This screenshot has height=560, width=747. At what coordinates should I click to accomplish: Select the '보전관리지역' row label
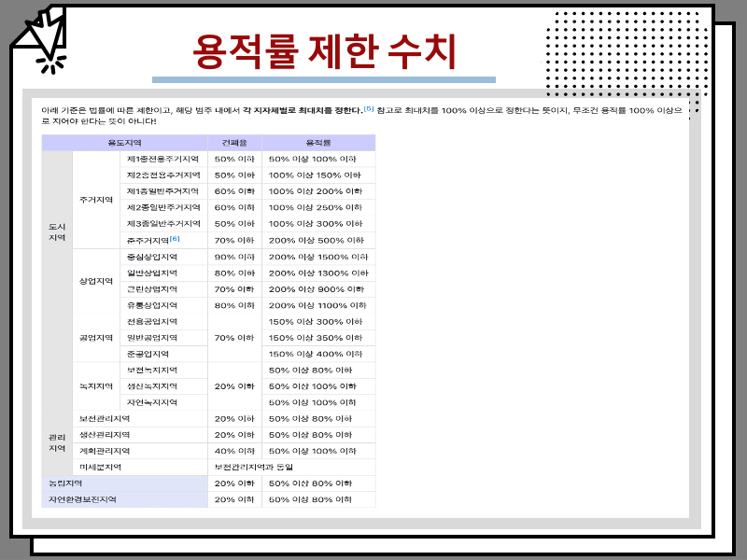[x=105, y=418]
